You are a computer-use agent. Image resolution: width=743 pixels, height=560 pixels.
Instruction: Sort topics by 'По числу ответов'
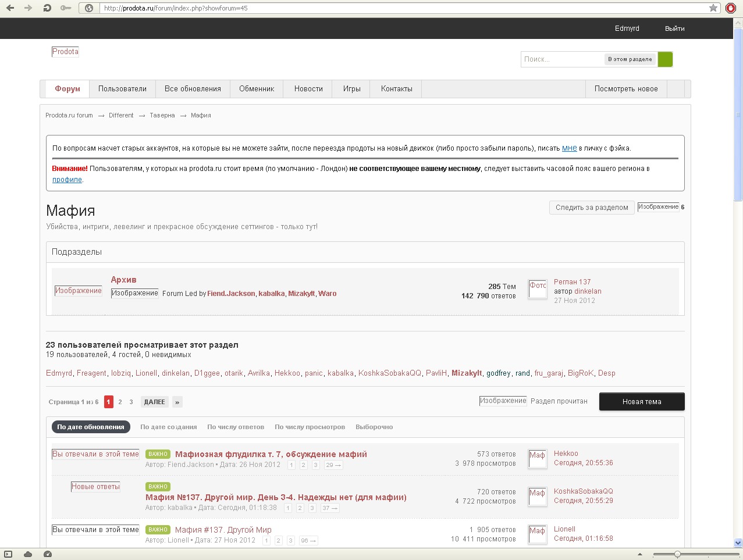click(236, 427)
